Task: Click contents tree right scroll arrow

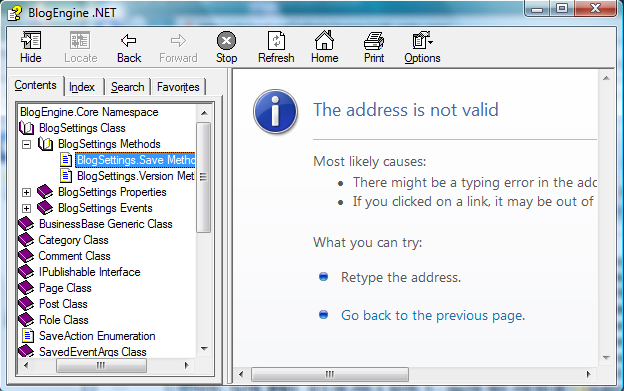Action: (186, 365)
